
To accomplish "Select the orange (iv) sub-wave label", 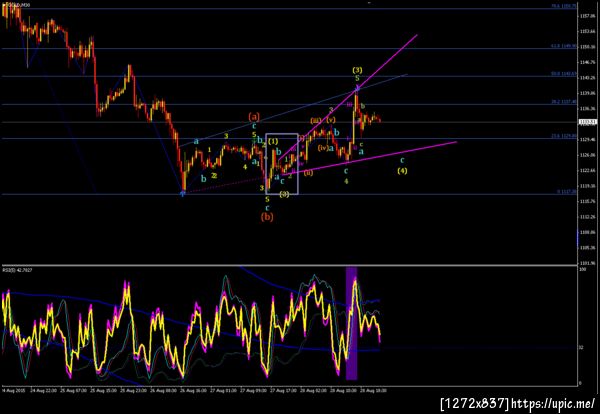I will point(323,148).
